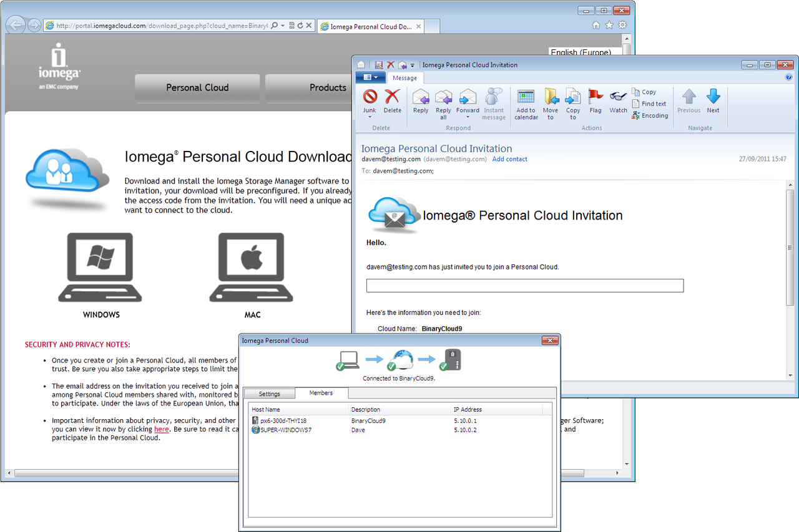Click the quick-access reply icon in mail title bar
The image size is (799, 532).
[x=402, y=65]
